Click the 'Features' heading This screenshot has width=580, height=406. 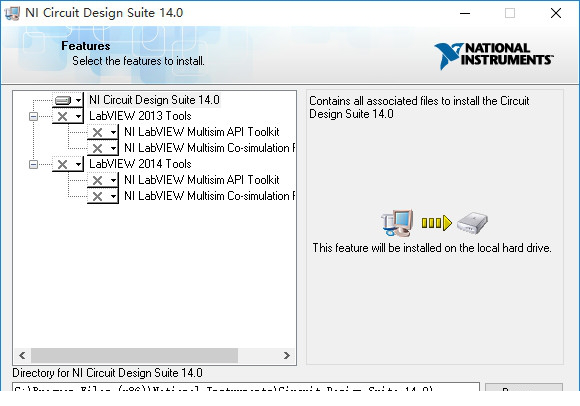tap(86, 46)
